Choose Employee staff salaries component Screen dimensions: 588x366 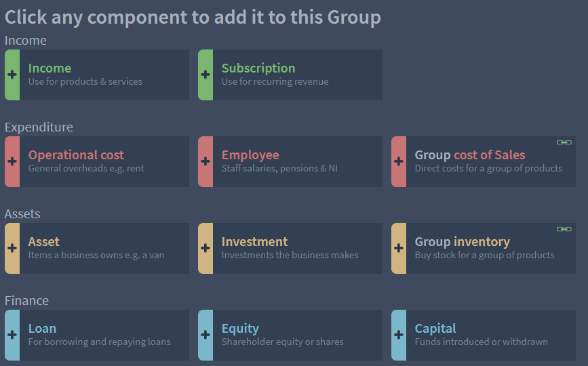pyautogui.click(x=290, y=161)
